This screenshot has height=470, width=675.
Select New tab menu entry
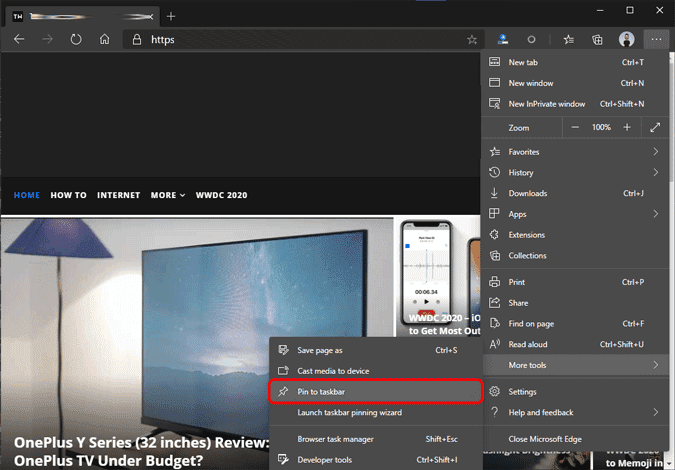[575, 62]
